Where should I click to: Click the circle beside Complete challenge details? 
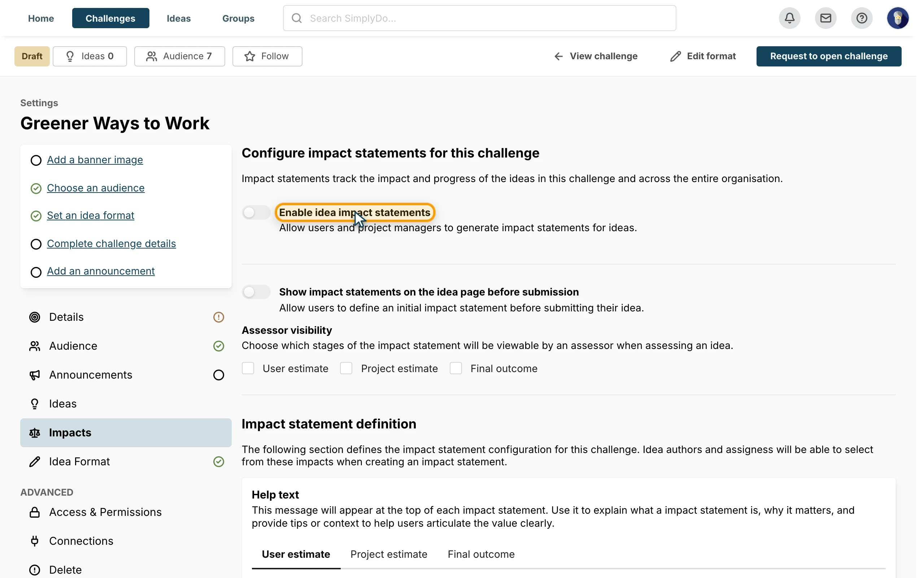click(x=36, y=244)
